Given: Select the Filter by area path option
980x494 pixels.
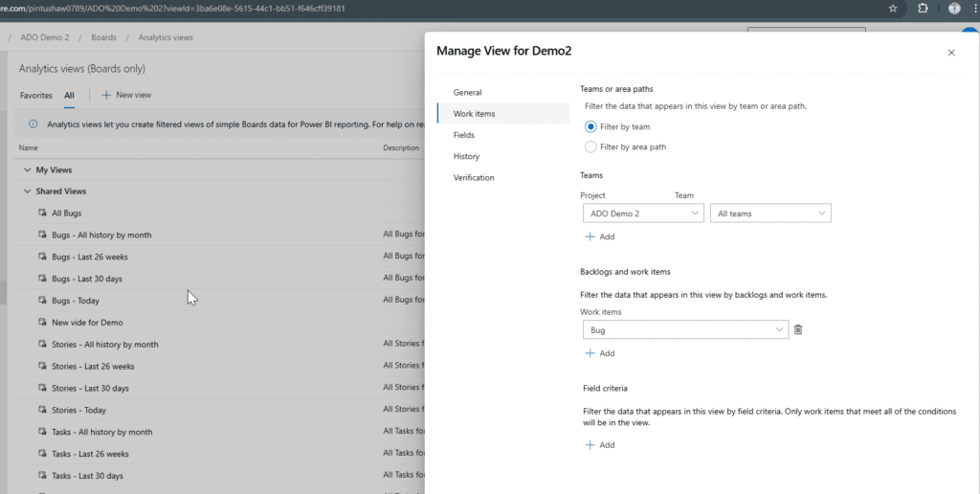Looking at the screenshot, I should pyautogui.click(x=590, y=146).
